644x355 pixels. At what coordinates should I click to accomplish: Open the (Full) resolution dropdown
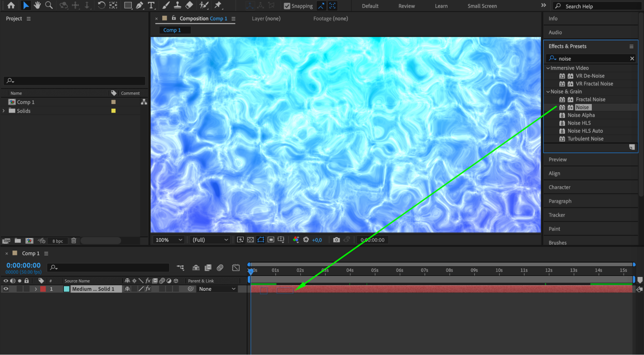click(210, 240)
